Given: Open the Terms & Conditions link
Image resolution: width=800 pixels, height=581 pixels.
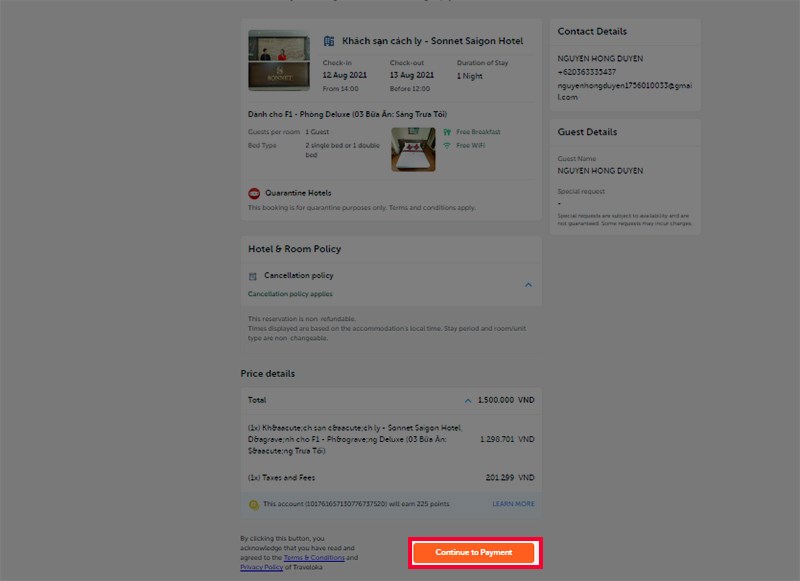Looking at the screenshot, I should point(314,558).
